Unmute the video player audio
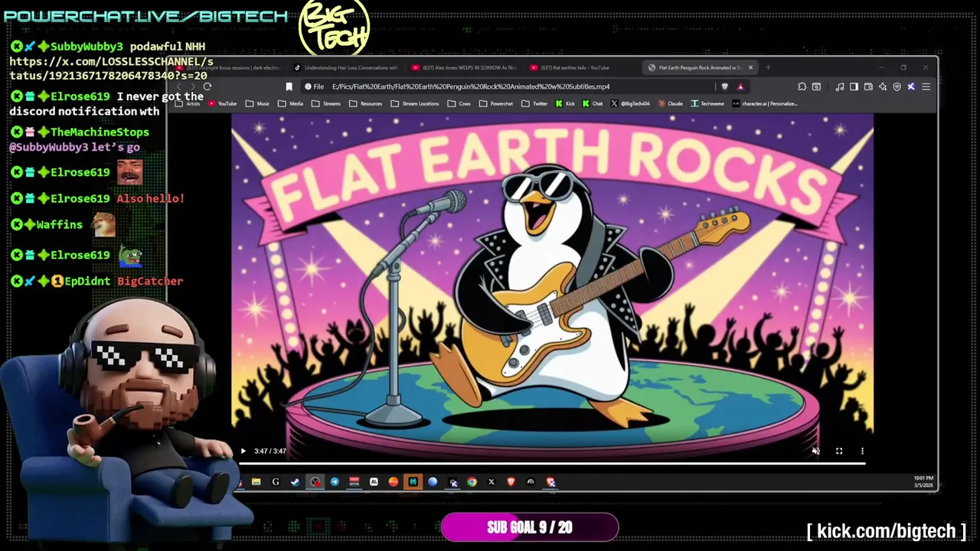The image size is (980, 551). [x=815, y=451]
